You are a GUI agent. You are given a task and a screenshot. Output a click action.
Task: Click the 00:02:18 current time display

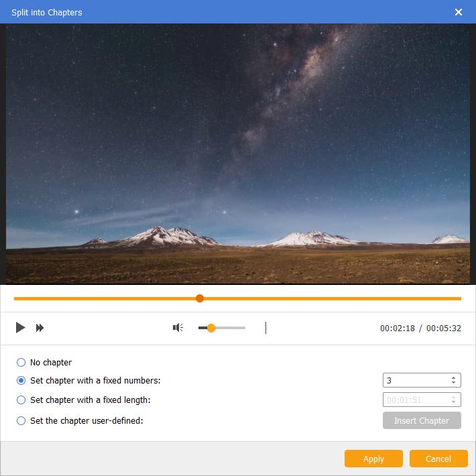[x=398, y=329]
